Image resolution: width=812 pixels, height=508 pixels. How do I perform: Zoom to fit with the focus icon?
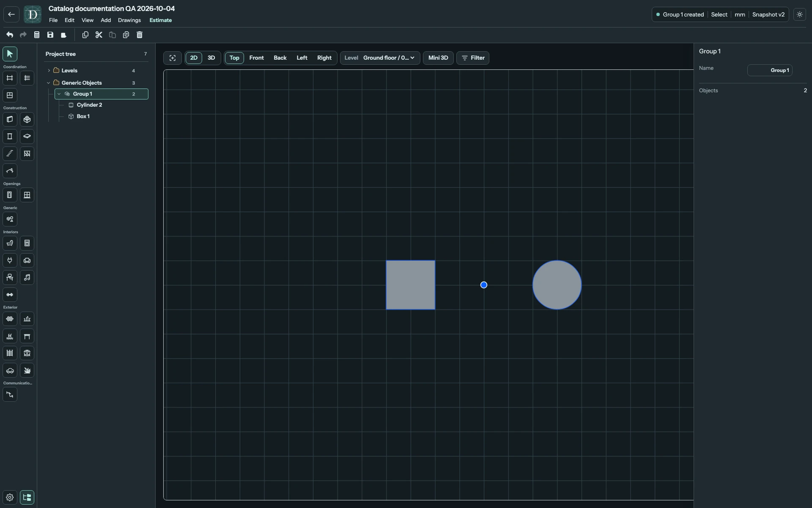173,58
